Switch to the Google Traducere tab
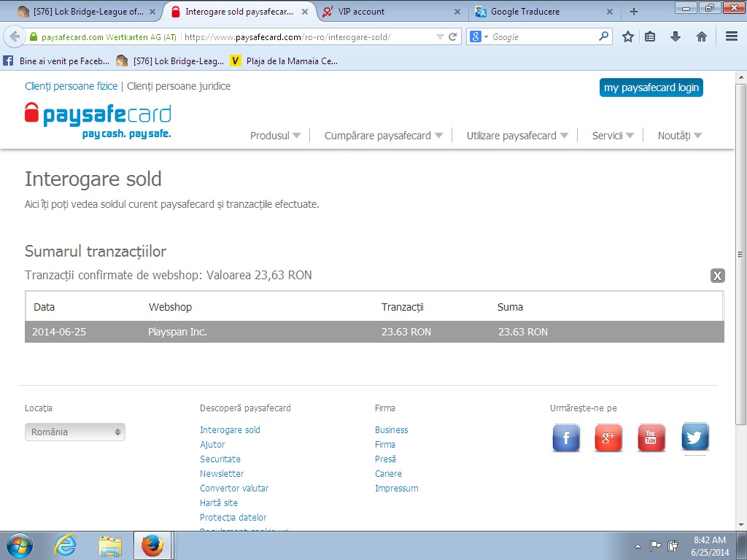The image size is (747, 560). (x=536, y=12)
